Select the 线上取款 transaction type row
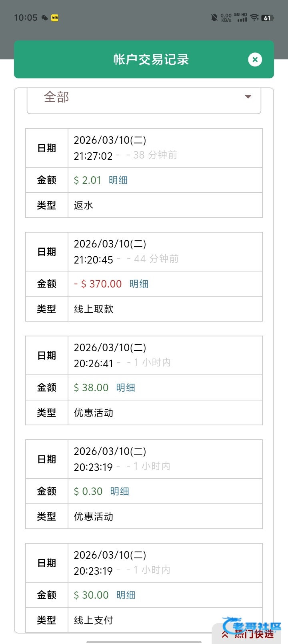 pos(165,309)
